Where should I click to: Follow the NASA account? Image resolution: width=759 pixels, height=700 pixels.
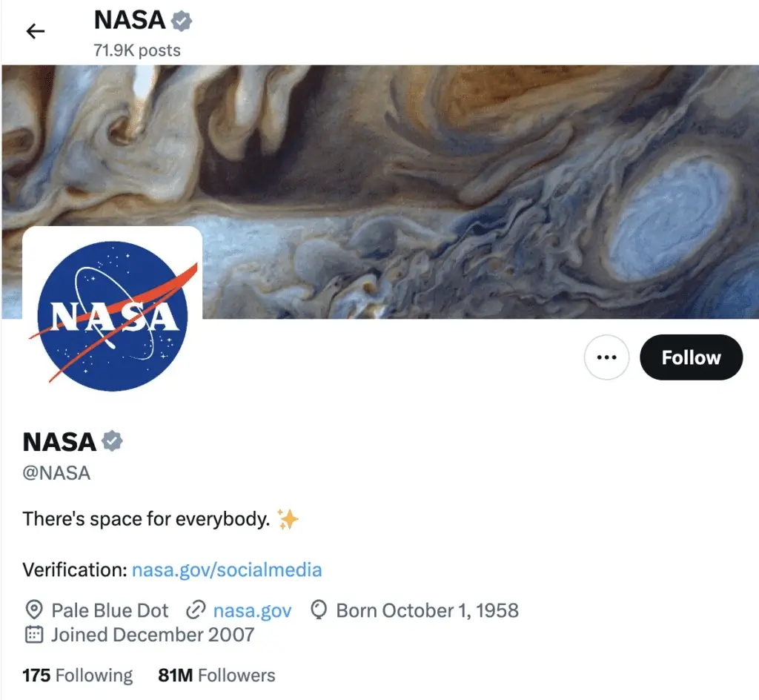[x=690, y=357]
